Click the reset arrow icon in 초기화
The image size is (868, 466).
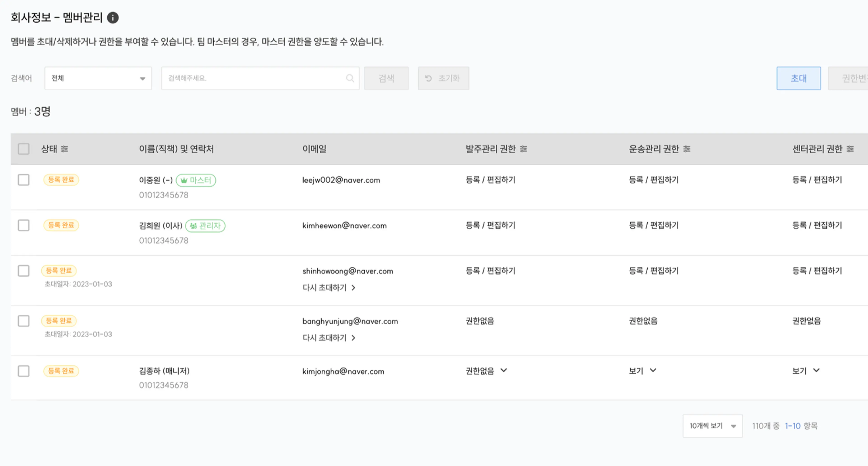[x=428, y=78]
